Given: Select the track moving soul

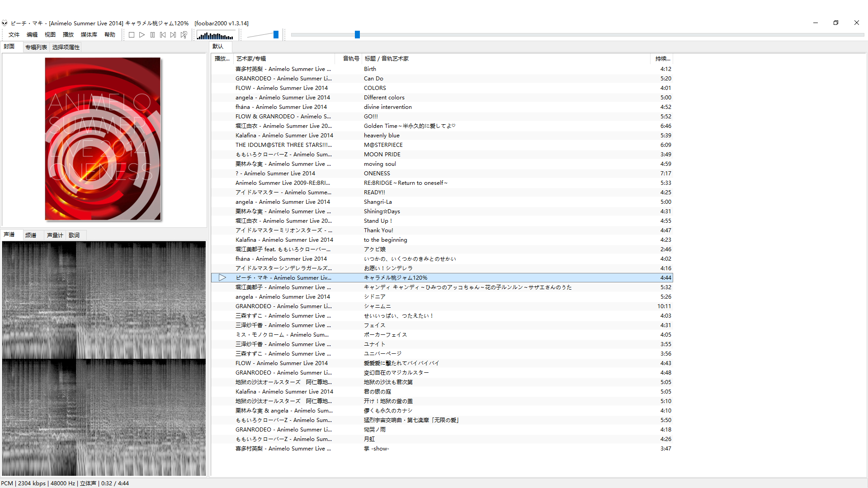Looking at the screenshot, I should (x=442, y=164).
